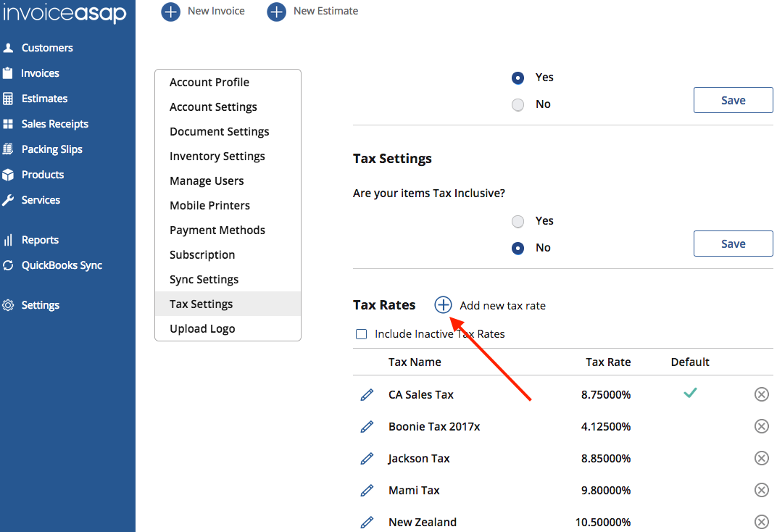Select No radio in top section
The width and height of the screenshot is (777, 532).
pyautogui.click(x=518, y=104)
